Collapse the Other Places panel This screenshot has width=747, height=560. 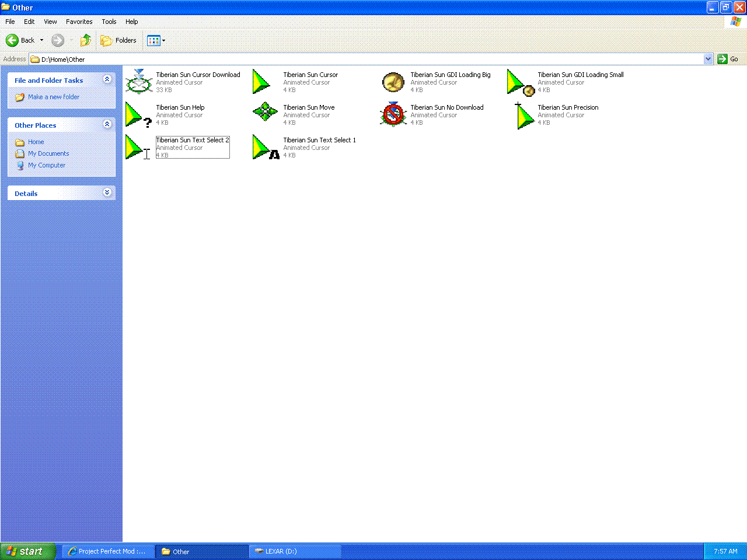click(x=107, y=124)
